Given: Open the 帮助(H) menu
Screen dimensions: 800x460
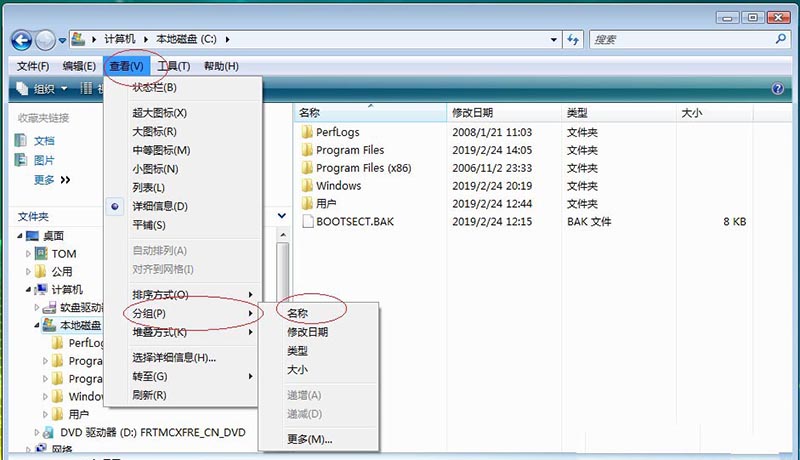Looking at the screenshot, I should [221, 66].
